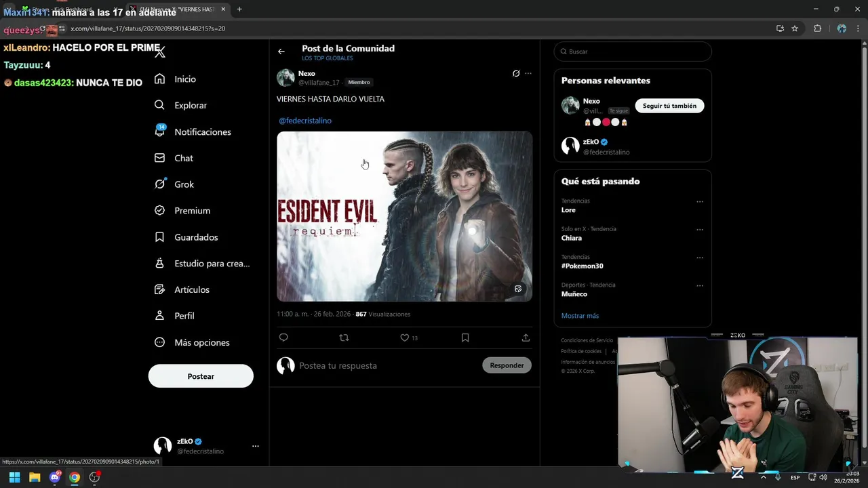Click the Estudio para creadores icon

click(159, 263)
